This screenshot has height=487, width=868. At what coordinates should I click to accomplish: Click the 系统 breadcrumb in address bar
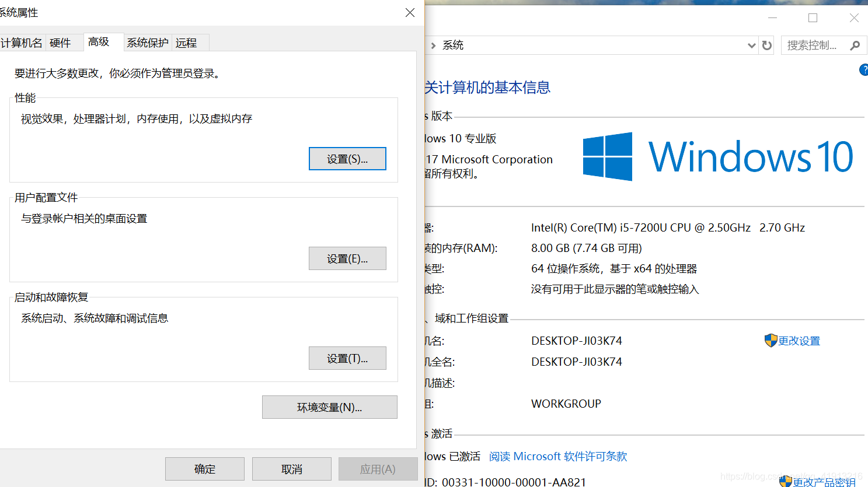453,45
